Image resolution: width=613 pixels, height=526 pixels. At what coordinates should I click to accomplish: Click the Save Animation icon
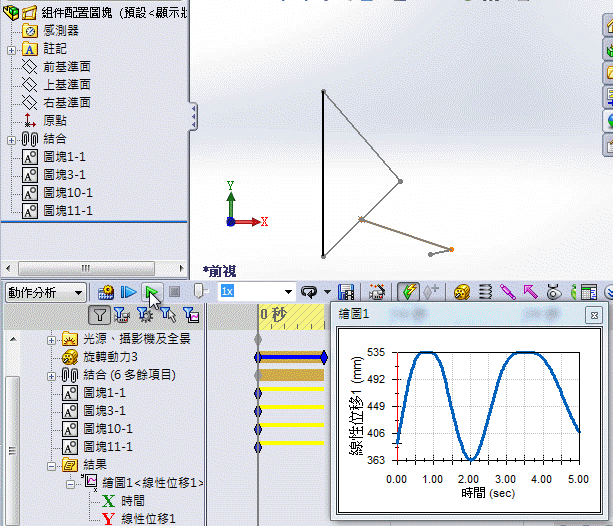(346, 292)
